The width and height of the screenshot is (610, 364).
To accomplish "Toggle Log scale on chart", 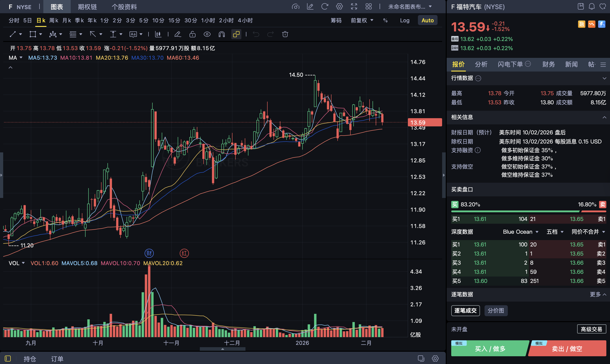I will (404, 20).
